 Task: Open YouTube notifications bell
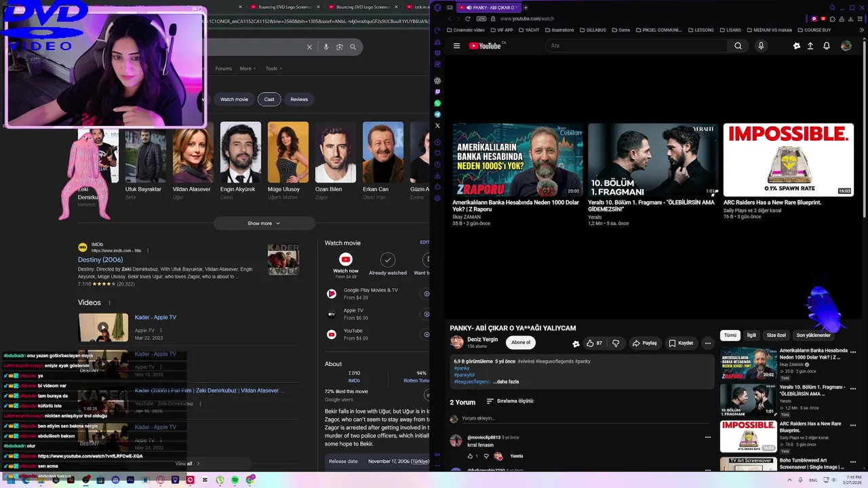pos(826,46)
